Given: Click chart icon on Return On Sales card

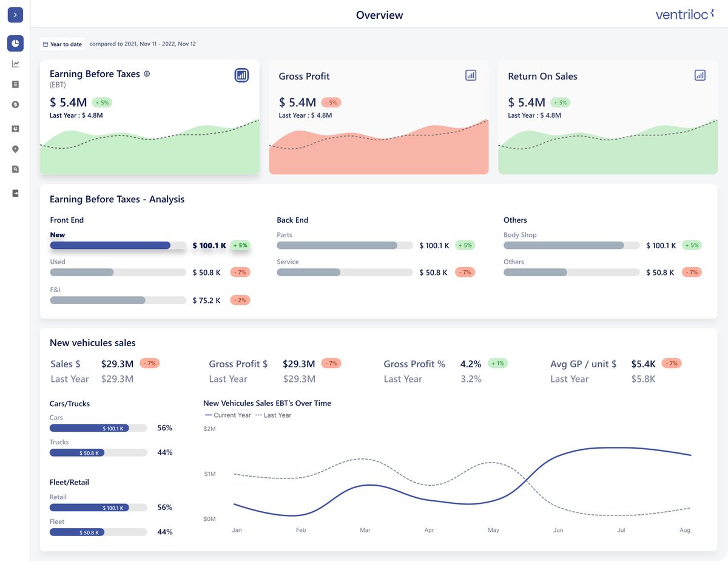Looking at the screenshot, I should click(x=700, y=75).
